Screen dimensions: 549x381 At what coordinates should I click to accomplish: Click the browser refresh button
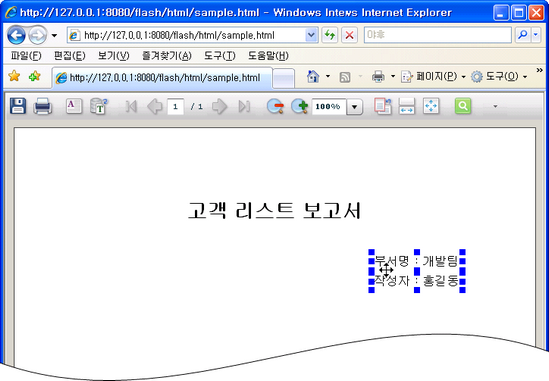pyautogui.click(x=329, y=35)
